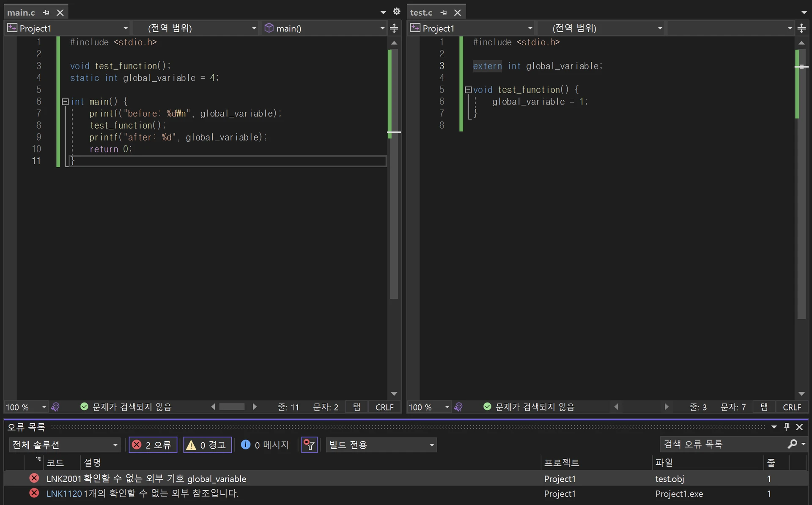Click the split editor icon in test.c pane

801,28
